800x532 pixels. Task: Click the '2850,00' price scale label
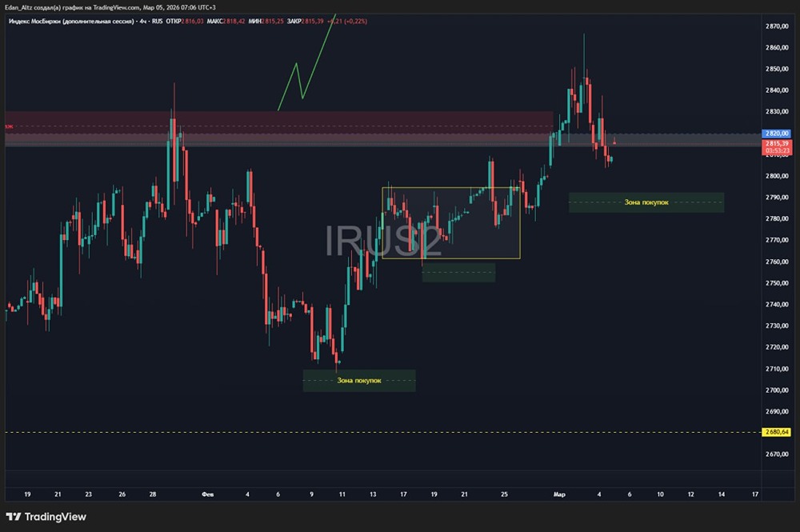pyautogui.click(x=777, y=69)
